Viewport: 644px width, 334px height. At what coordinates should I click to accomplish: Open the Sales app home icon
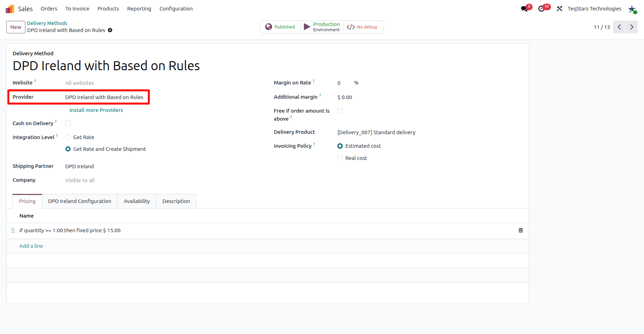(10, 9)
